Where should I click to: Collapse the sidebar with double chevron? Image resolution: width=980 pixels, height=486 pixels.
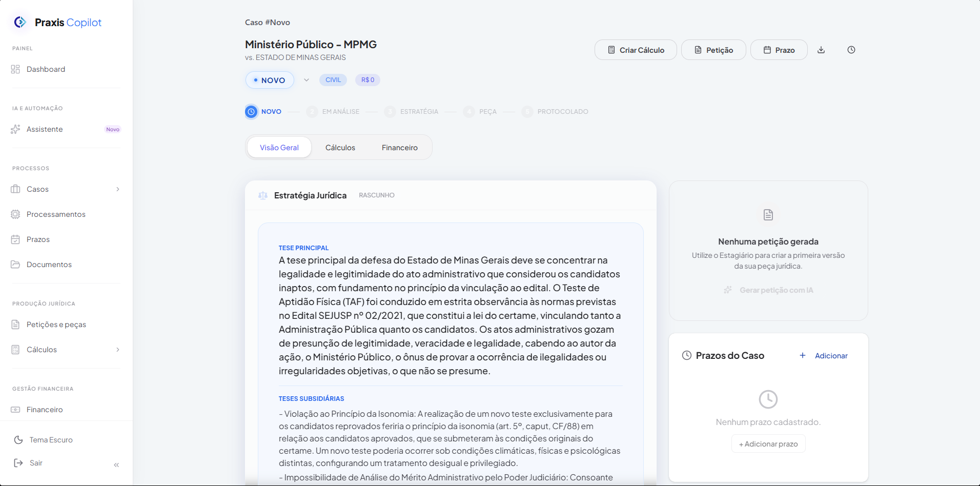(x=116, y=465)
